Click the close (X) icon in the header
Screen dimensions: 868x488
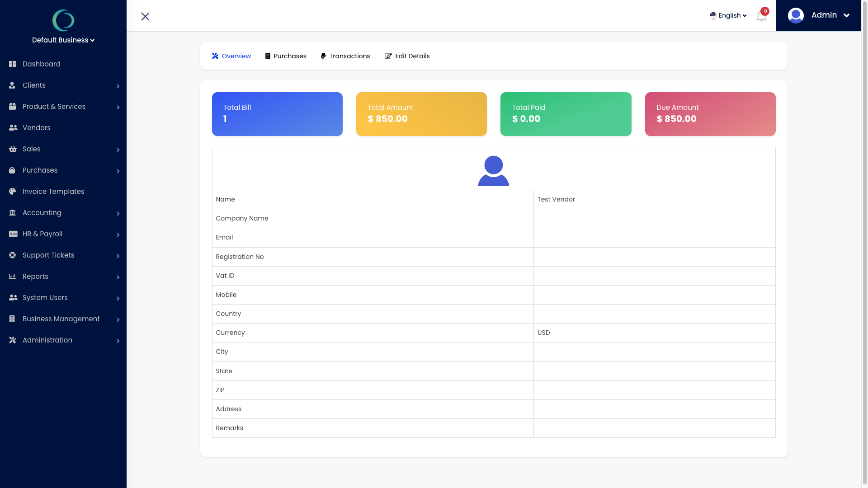[x=145, y=16]
